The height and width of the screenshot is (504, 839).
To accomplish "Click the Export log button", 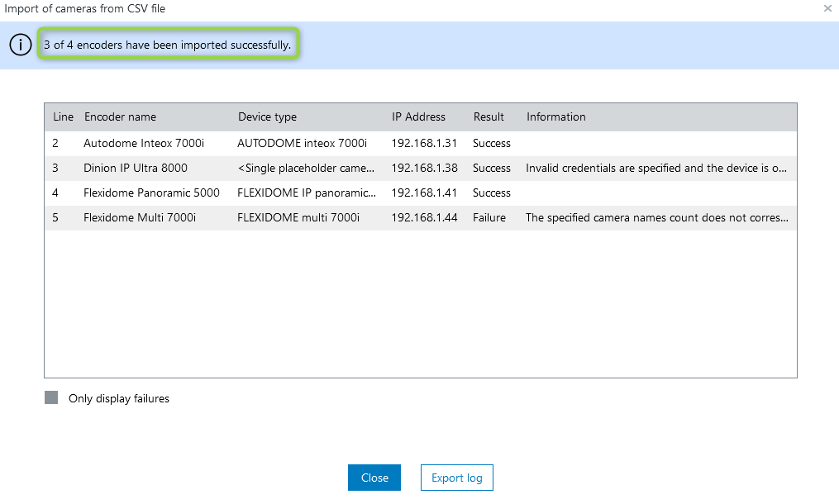I will (457, 478).
